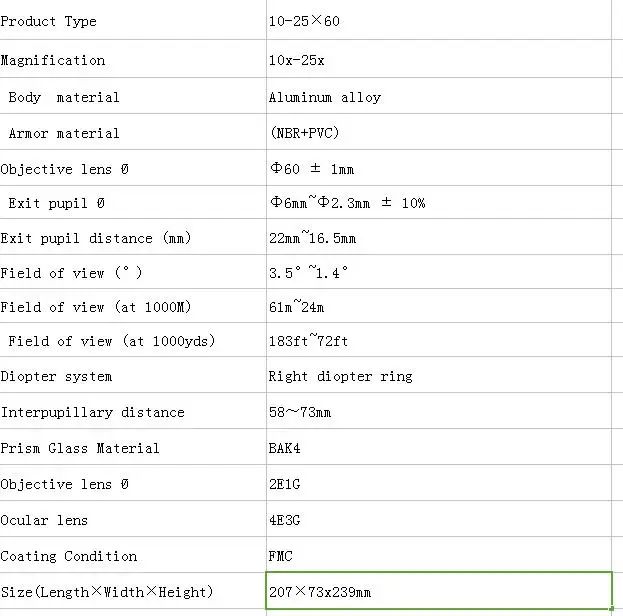Click the Ocular lens label cell
623x616 pixels.
click(x=133, y=519)
